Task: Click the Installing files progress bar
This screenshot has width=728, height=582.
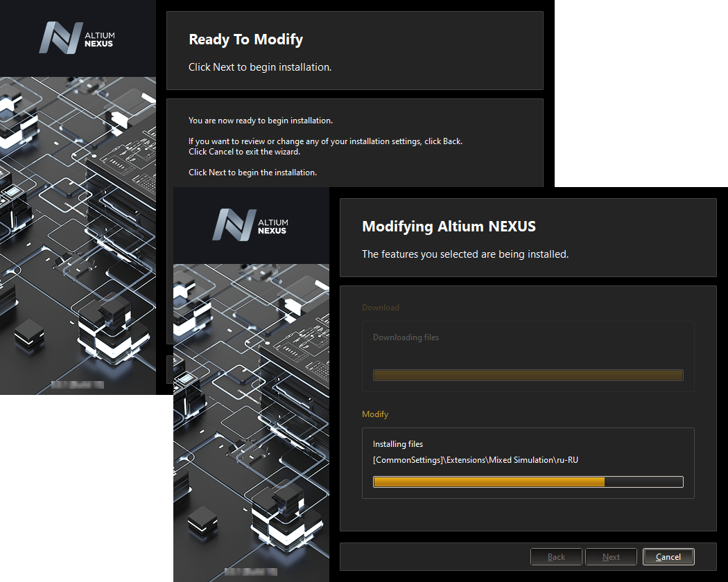Action: [x=528, y=482]
